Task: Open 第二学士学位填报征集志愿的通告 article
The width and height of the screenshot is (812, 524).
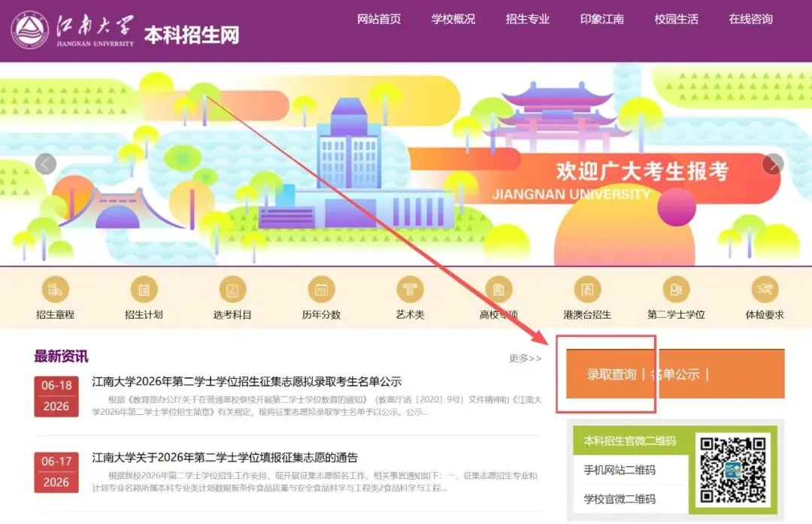Action: coord(225,457)
